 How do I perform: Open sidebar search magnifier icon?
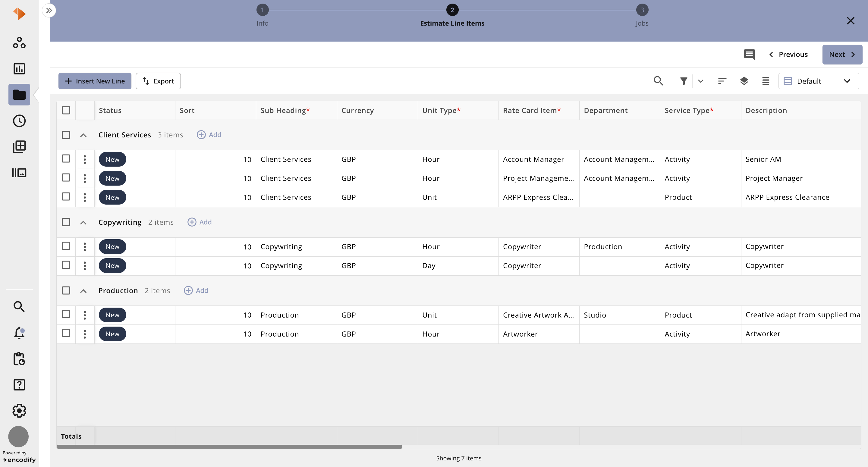tap(19, 307)
